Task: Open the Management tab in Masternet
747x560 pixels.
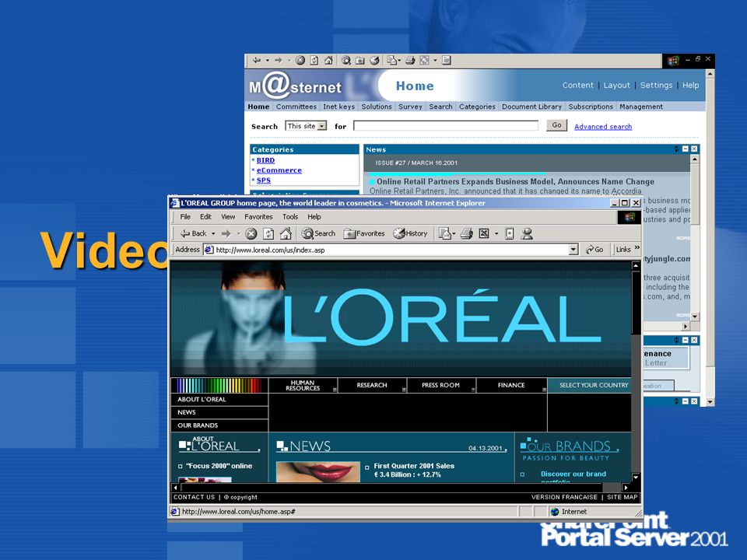Action: [x=641, y=107]
